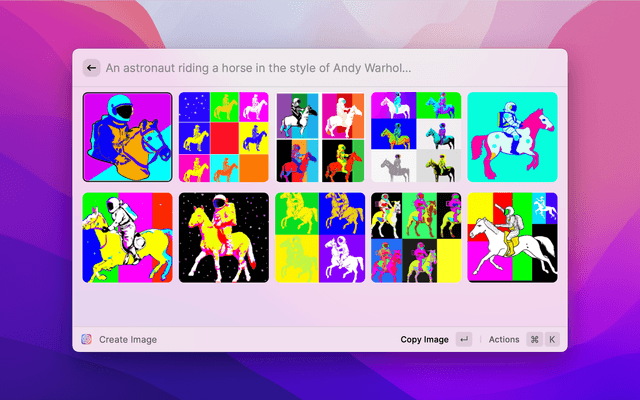Select the third thumbnail in the bottom row
This screenshot has width=640, height=400.
pyautogui.click(x=320, y=237)
